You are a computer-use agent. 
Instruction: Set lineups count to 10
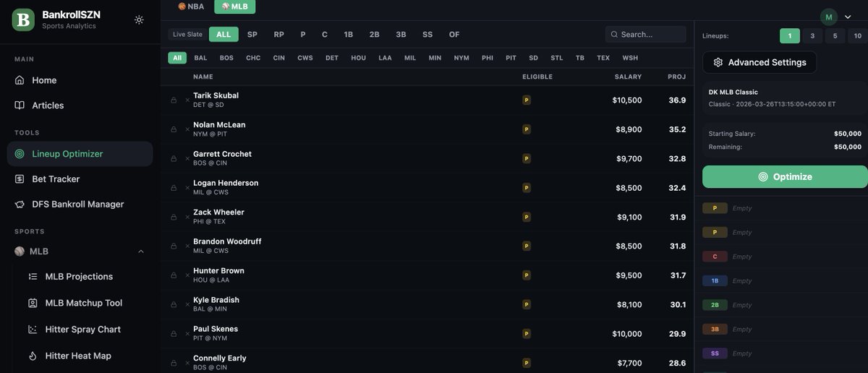point(858,35)
